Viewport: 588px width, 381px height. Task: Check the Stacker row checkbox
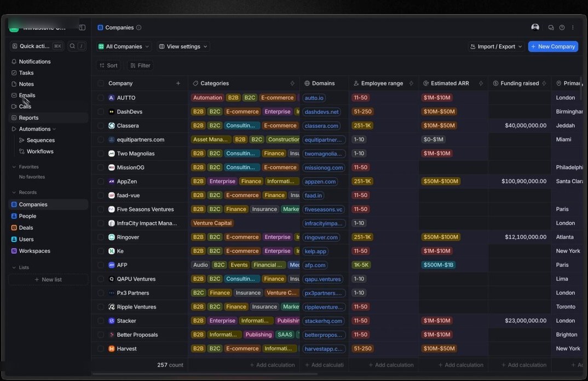(x=101, y=321)
